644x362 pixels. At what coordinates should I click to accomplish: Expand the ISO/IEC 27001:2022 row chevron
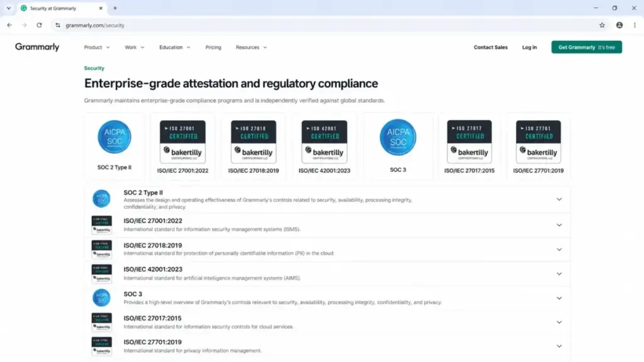(559, 225)
